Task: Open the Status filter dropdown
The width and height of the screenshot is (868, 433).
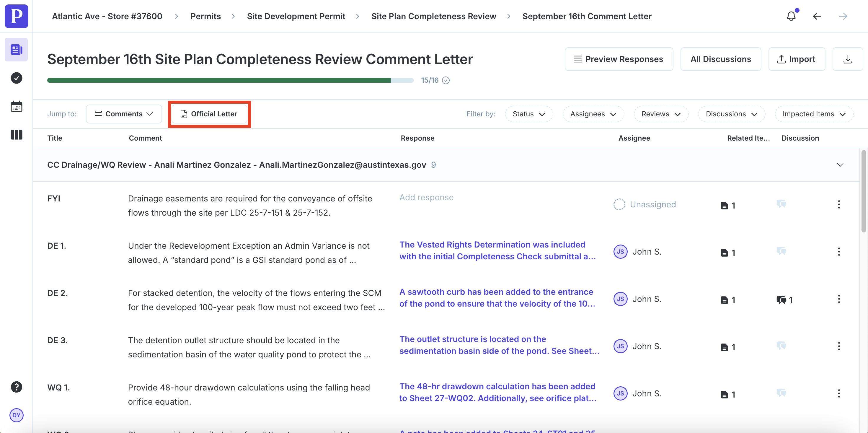Action: 529,114
